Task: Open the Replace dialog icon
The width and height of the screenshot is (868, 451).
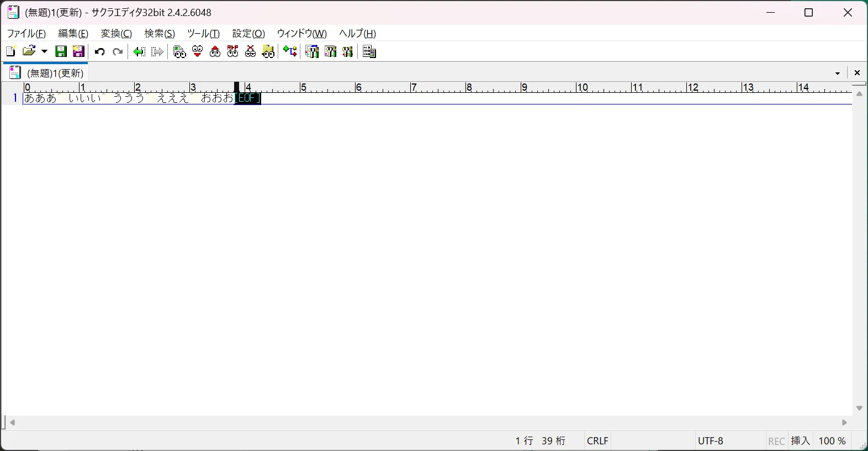Action: coord(232,51)
